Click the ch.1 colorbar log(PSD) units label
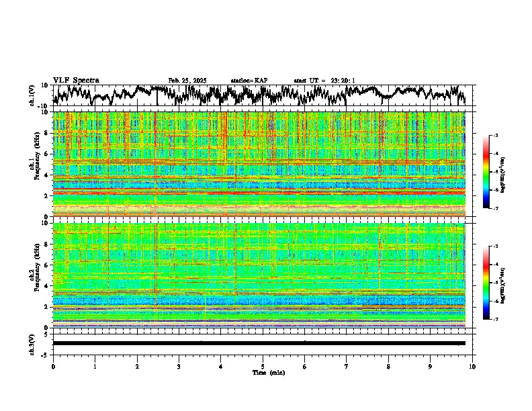 [503, 175]
